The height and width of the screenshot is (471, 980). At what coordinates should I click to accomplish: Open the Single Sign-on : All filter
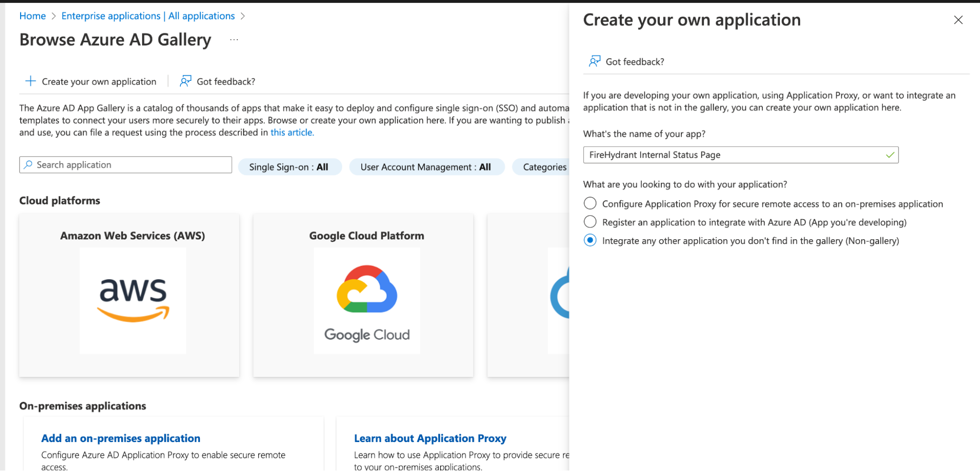(x=289, y=167)
